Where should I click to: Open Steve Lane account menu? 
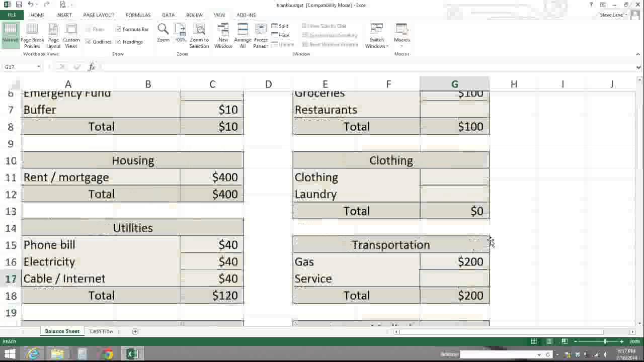pos(612,15)
